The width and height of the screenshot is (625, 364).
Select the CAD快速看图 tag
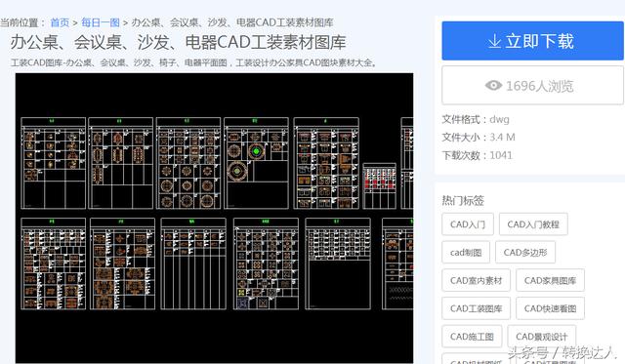click(550, 308)
